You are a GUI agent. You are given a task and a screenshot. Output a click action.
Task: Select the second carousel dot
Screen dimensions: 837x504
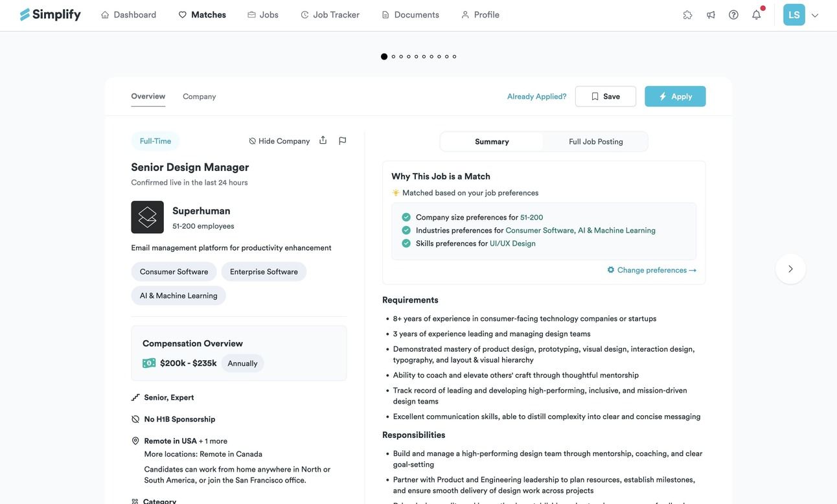click(393, 56)
